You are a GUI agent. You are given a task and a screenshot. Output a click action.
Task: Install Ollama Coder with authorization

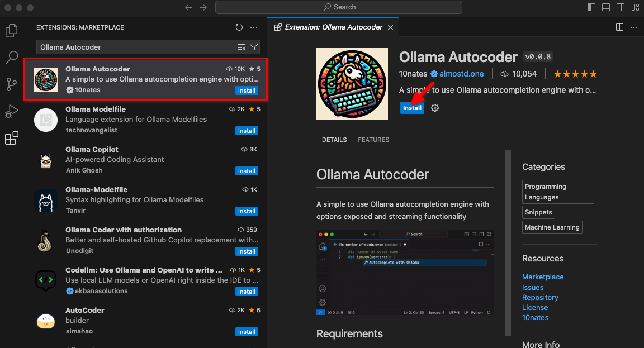(x=247, y=251)
